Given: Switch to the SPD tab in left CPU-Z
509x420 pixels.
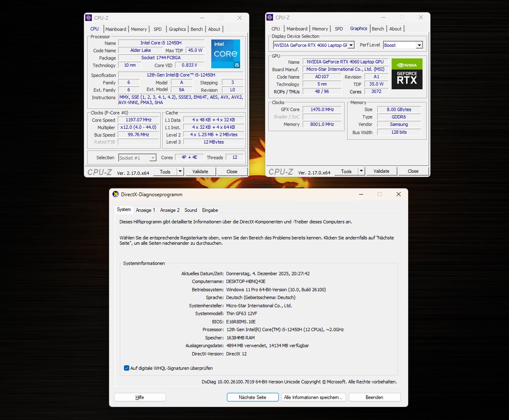Looking at the screenshot, I should (x=157, y=29).
